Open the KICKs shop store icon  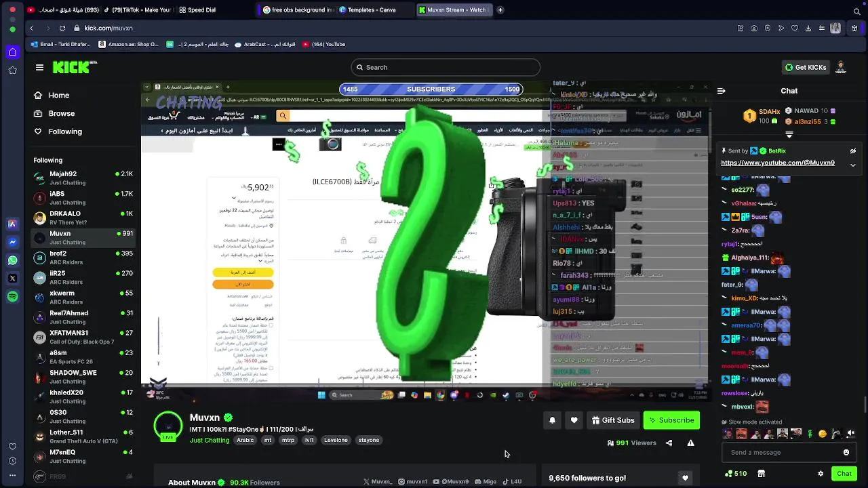(x=761, y=474)
